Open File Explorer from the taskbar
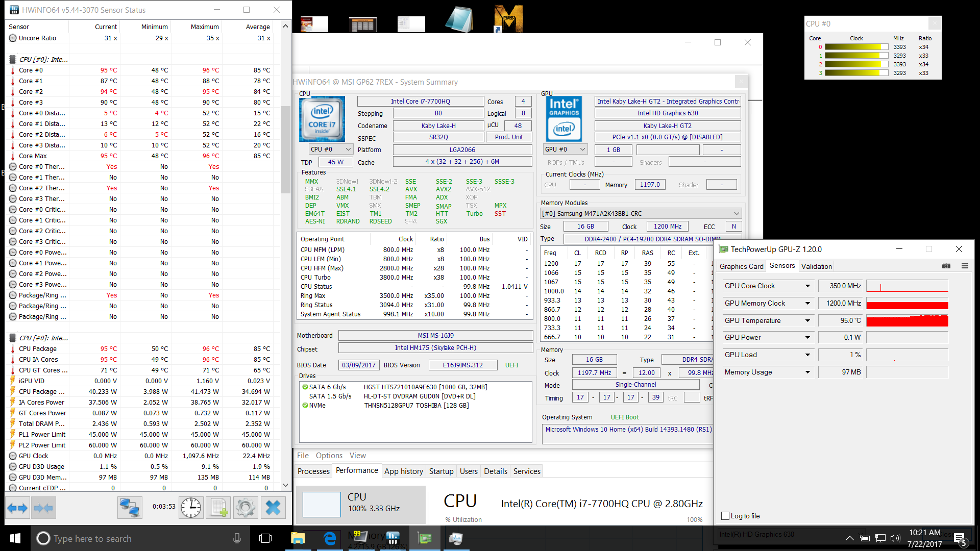The image size is (980, 551). [x=298, y=538]
